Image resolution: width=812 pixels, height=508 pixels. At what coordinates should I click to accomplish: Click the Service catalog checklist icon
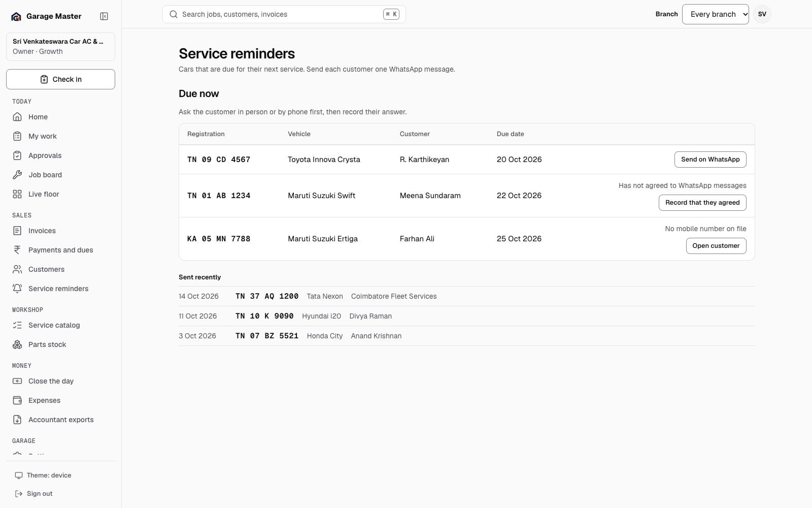17,325
